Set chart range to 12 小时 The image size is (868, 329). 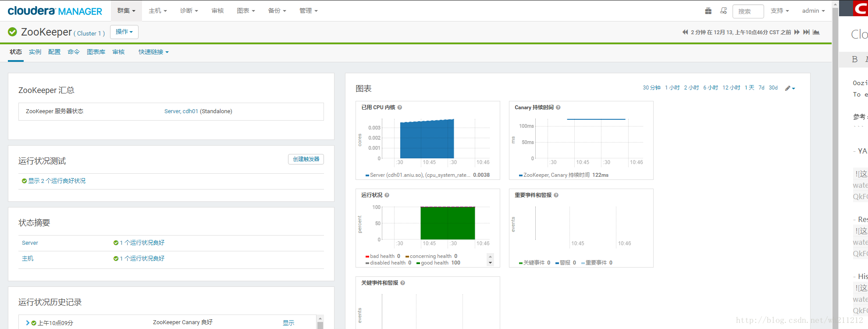731,88
